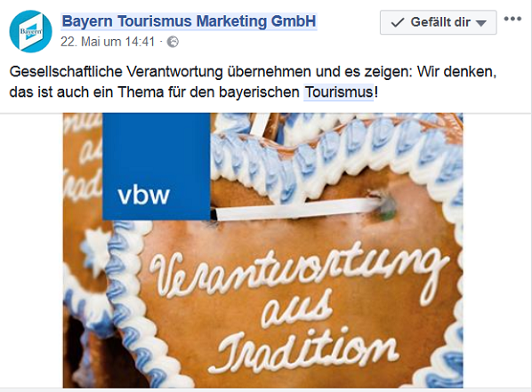Click the word aus on gingerbread heart
Image resolution: width=532 pixels, height=392 pixels.
pyautogui.click(x=296, y=310)
